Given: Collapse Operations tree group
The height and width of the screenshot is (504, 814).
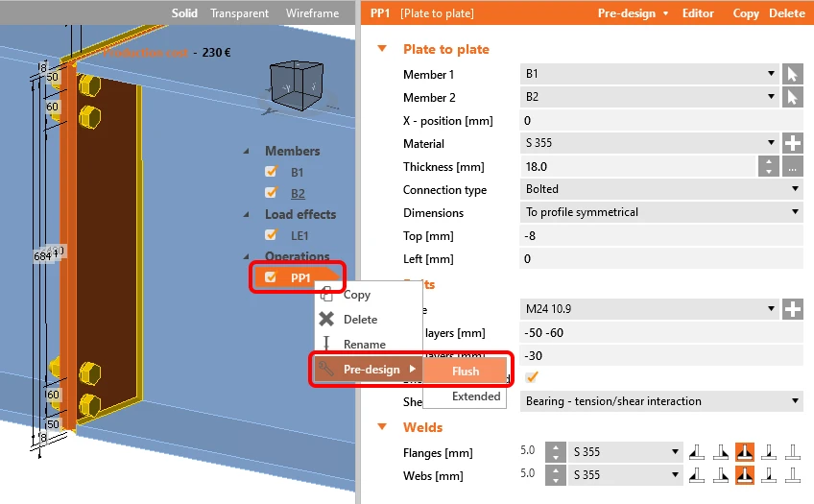Looking at the screenshot, I should 247,256.
